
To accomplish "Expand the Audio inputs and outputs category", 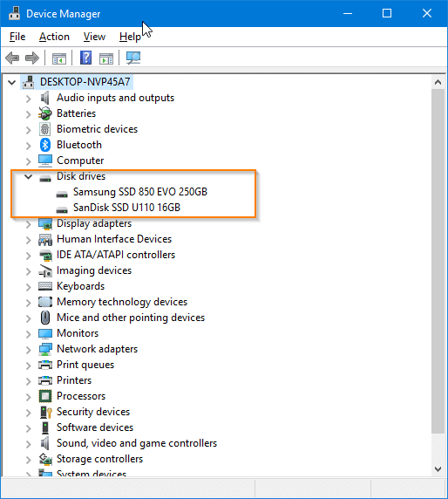I will pos(28,99).
